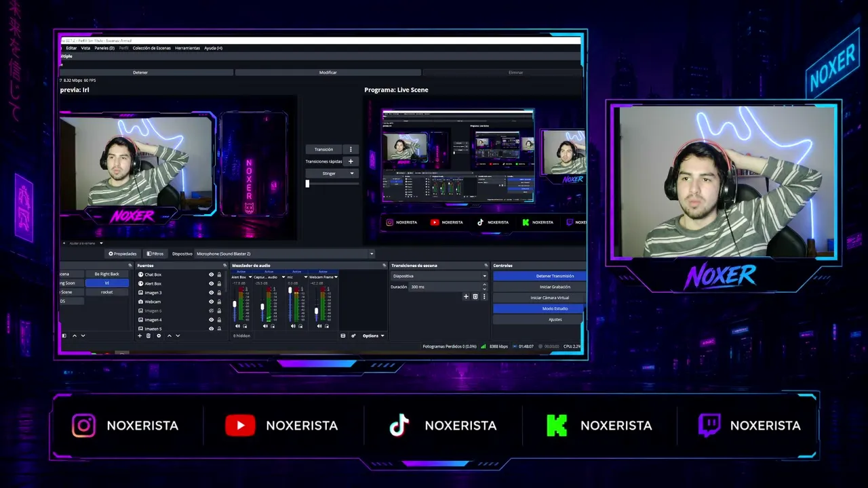
Task: Toggle the Modo Estudio button
Action: pos(539,308)
